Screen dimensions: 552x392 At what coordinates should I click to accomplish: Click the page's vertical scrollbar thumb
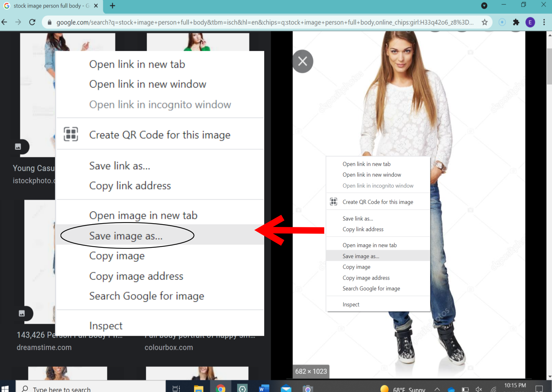coord(549,66)
